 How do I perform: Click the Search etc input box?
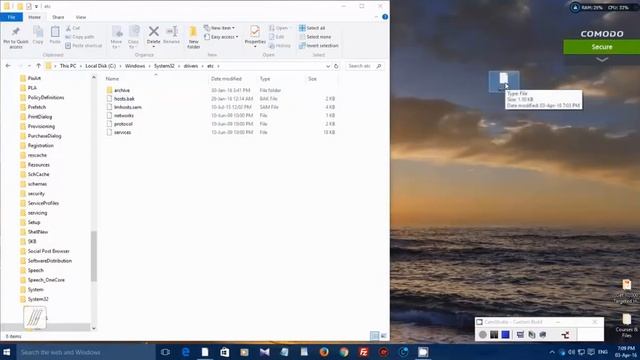(x=364, y=66)
